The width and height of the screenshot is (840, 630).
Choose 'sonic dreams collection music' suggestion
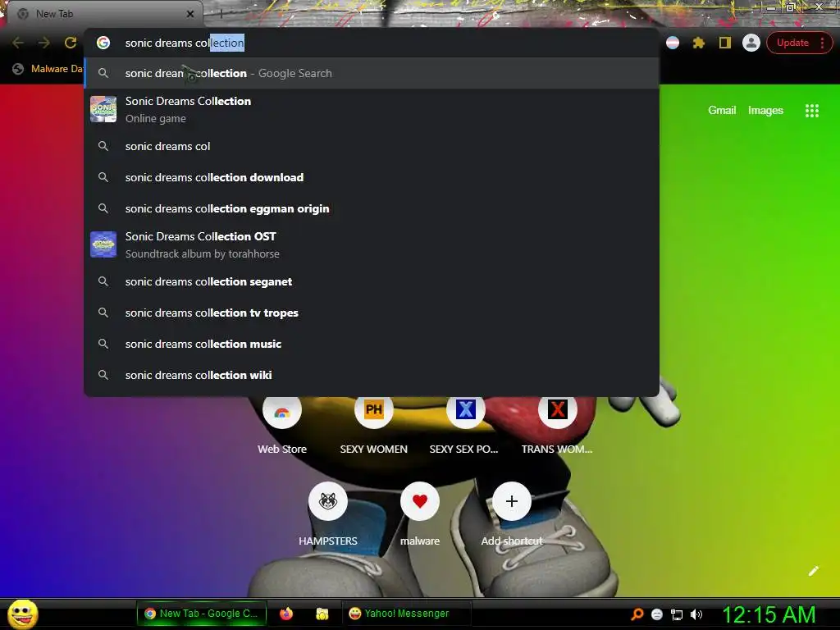[x=372, y=344]
